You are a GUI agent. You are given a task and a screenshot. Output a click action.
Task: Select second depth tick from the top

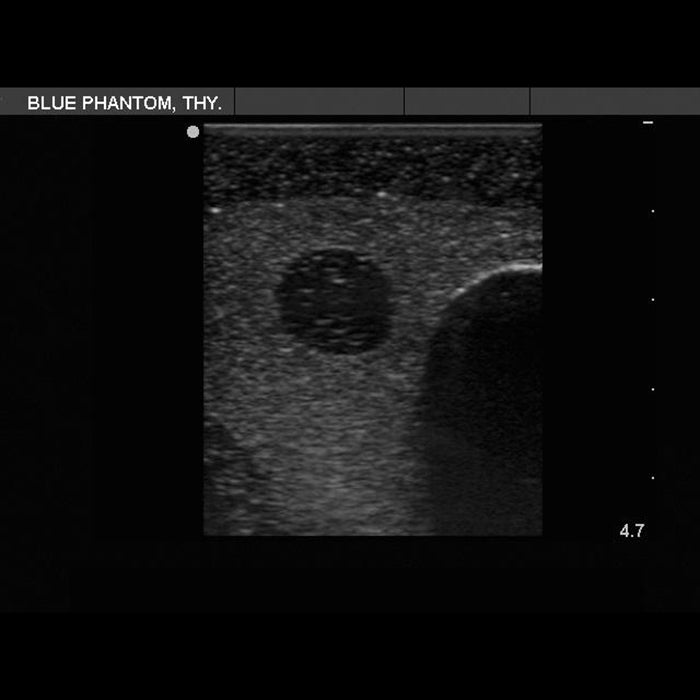(x=653, y=211)
